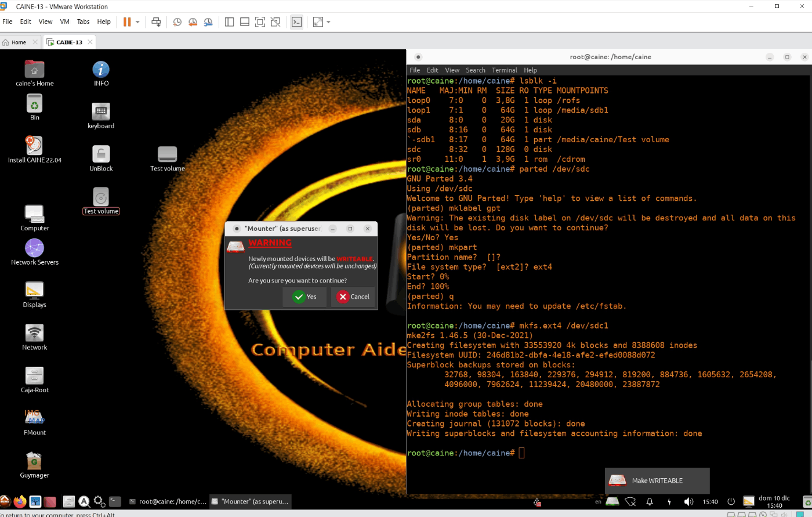The image size is (812, 517).
Task: Open the settings gears icon in taskbar
Action: point(99,501)
